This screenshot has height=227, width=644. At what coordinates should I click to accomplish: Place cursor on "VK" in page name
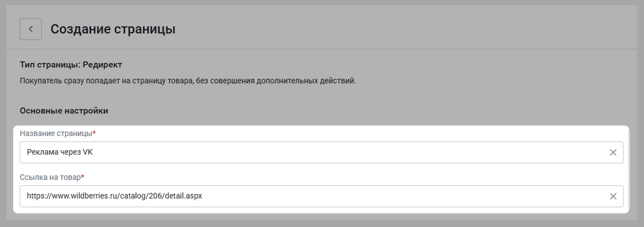[x=88, y=152]
